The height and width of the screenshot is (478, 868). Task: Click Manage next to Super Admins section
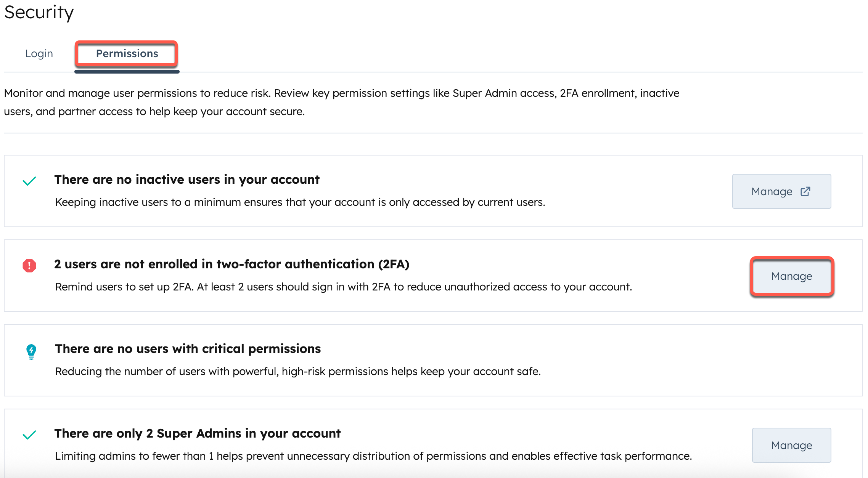(791, 445)
